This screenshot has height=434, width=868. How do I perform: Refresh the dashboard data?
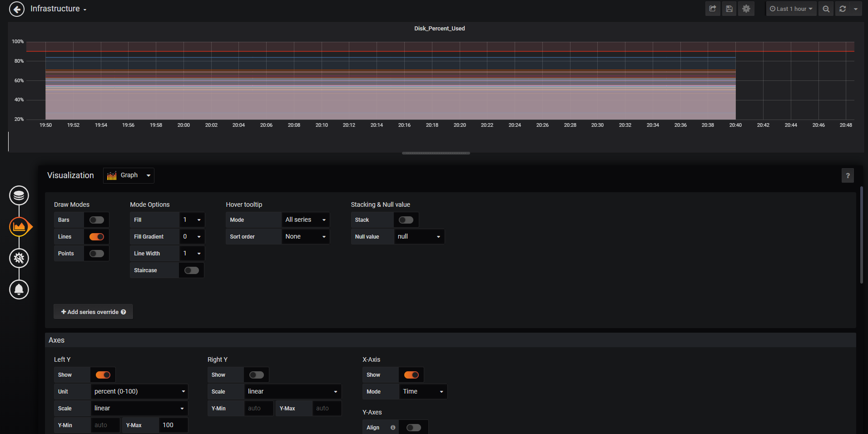(843, 9)
